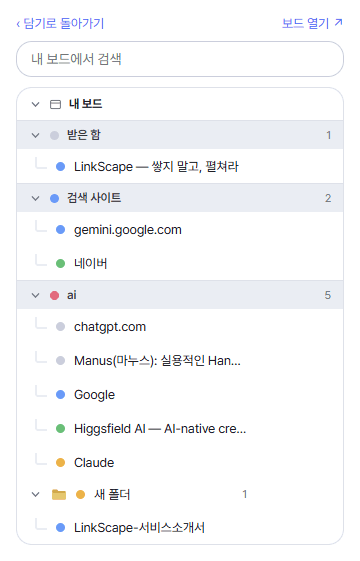
Task: Open the Google item
Action: click(x=94, y=395)
